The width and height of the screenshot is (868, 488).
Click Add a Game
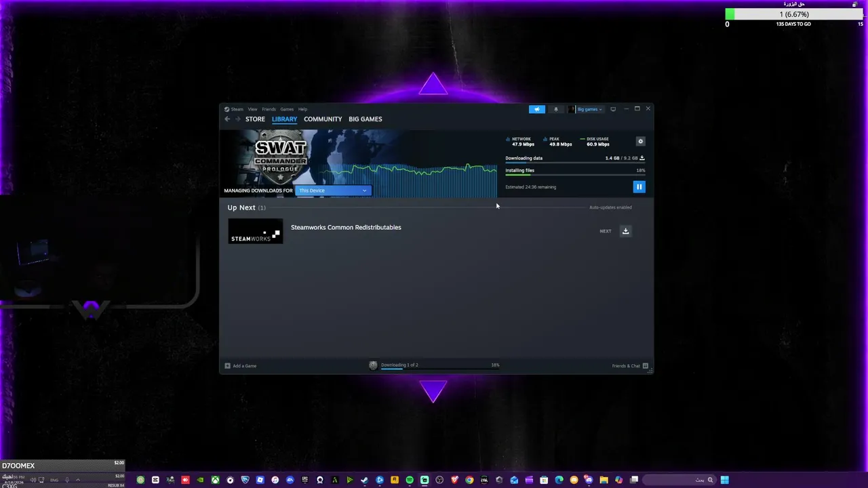coord(241,366)
